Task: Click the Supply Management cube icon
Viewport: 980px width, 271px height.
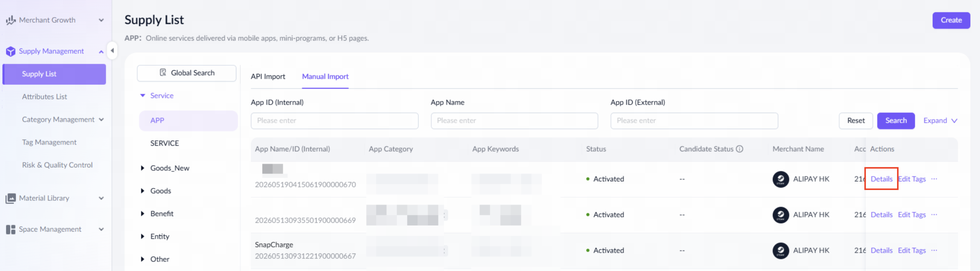Action: [x=11, y=51]
